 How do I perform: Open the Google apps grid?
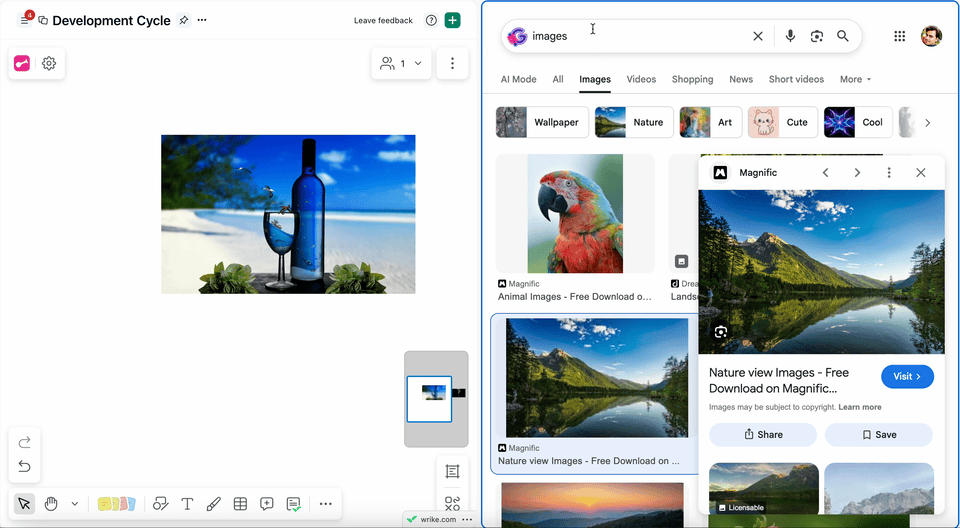[899, 36]
